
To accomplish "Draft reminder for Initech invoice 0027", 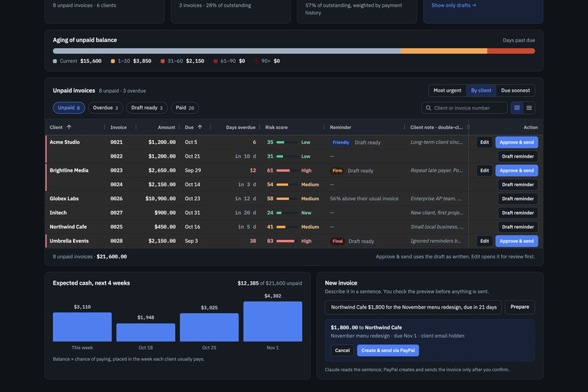I will [518, 212].
